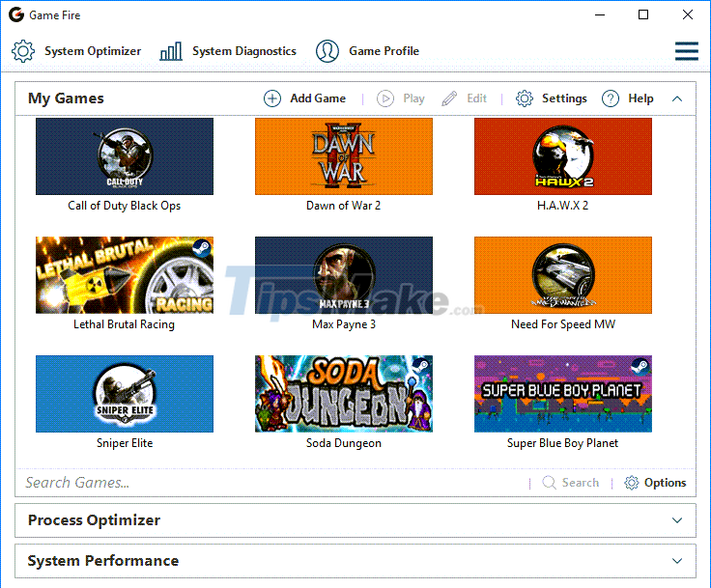Click the "Super Blue Boy Planet" caption
The width and height of the screenshot is (711, 588).
click(x=563, y=443)
